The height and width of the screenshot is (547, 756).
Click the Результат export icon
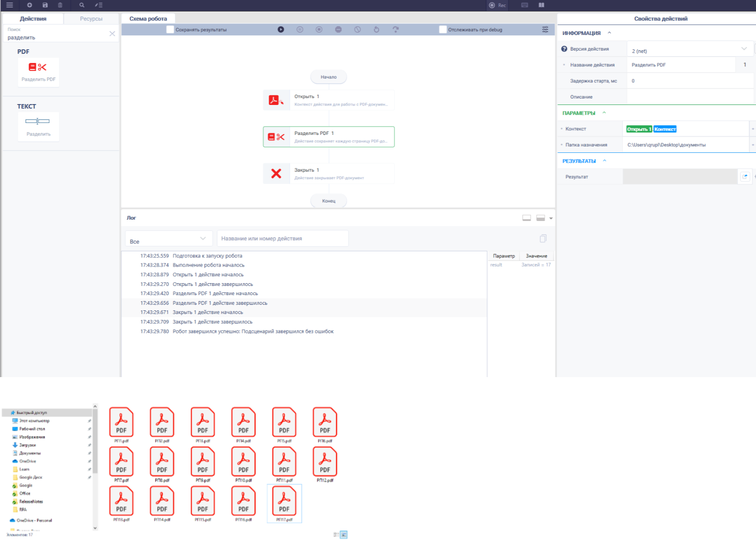coord(745,177)
